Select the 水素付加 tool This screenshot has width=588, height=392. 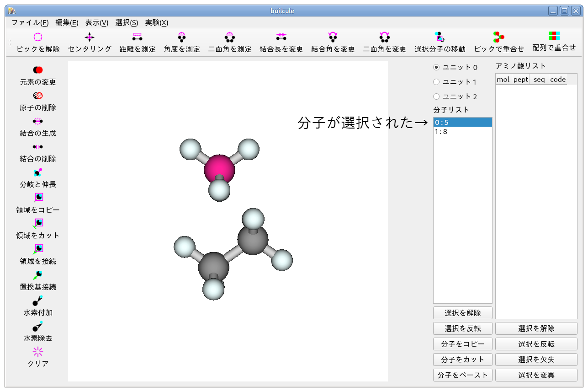[x=37, y=304]
